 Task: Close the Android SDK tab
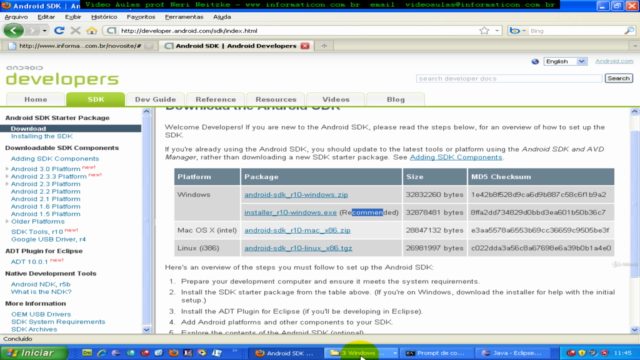point(305,46)
